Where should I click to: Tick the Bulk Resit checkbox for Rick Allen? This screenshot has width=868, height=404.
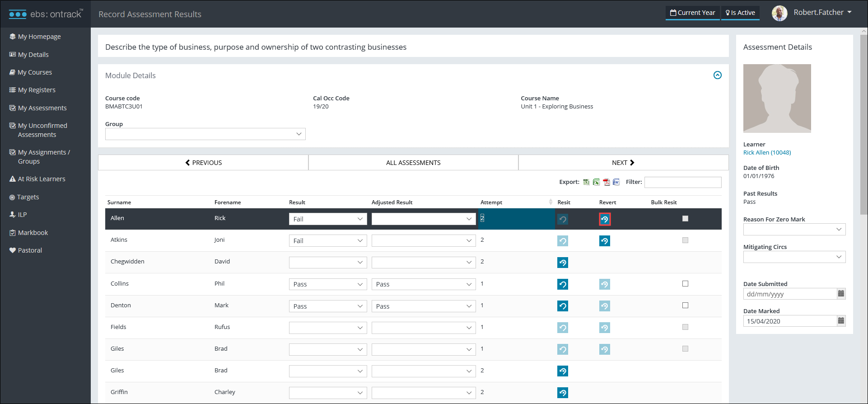pyautogui.click(x=685, y=218)
